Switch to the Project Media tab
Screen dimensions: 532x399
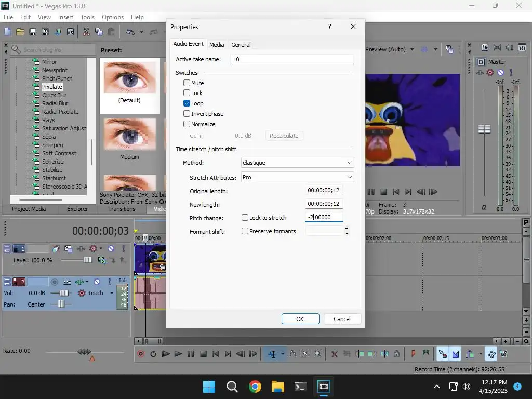(x=29, y=209)
